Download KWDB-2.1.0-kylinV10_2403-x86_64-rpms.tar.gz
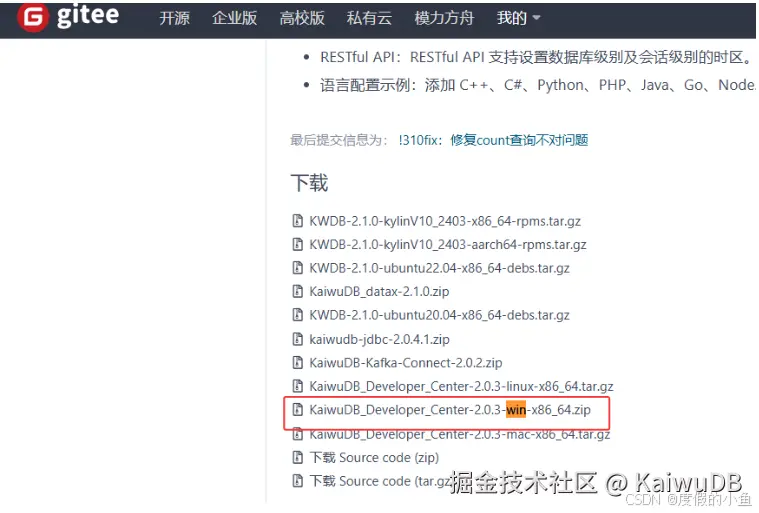Viewport: 759px width, 513px height. (445, 221)
